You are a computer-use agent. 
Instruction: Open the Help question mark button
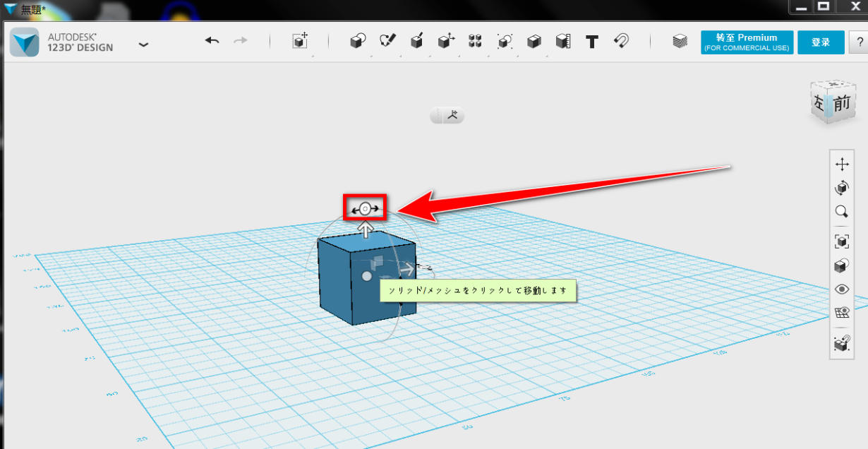[860, 42]
